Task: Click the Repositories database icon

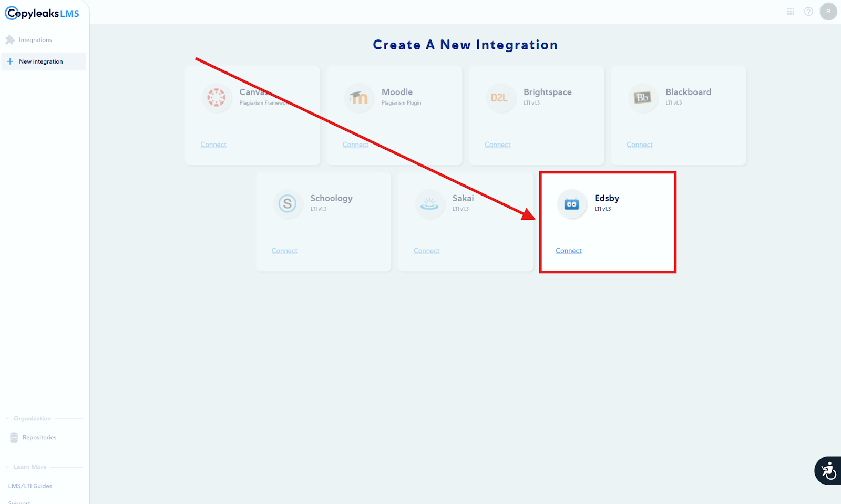Action: click(14, 437)
